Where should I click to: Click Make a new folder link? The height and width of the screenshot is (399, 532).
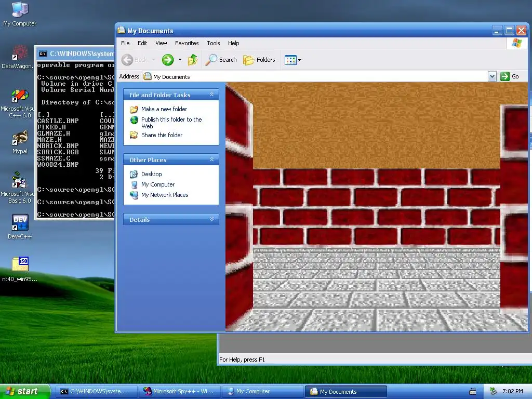click(164, 109)
